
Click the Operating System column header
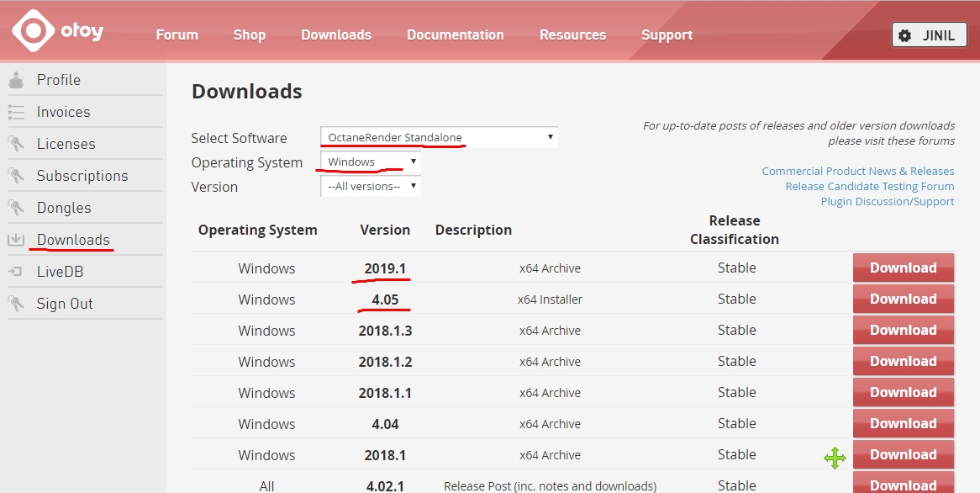(x=257, y=231)
